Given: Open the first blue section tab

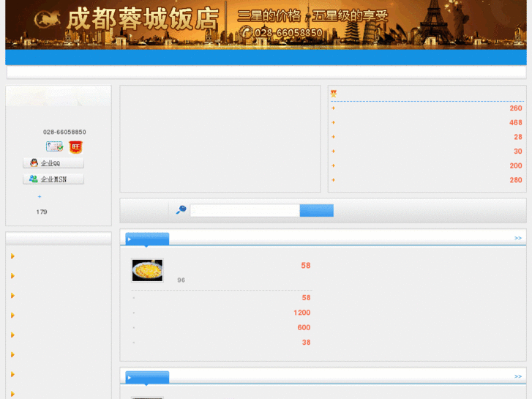Looking at the screenshot, I should (x=147, y=239).
